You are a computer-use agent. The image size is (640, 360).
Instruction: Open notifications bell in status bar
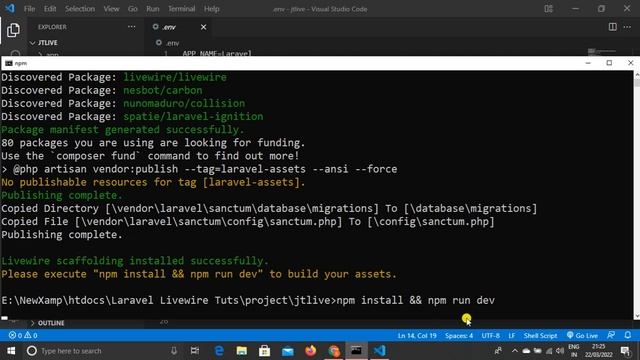click(628, 335)
